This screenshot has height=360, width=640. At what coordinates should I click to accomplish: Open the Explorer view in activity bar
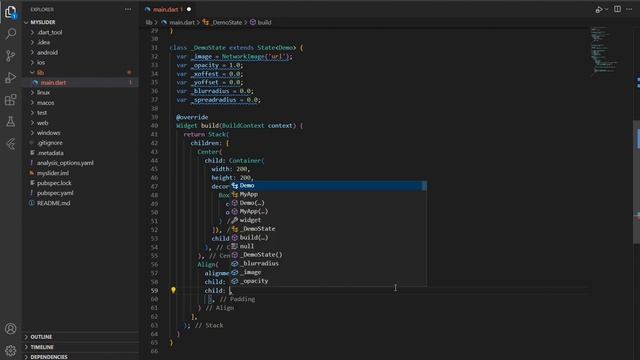pos(11,11)
